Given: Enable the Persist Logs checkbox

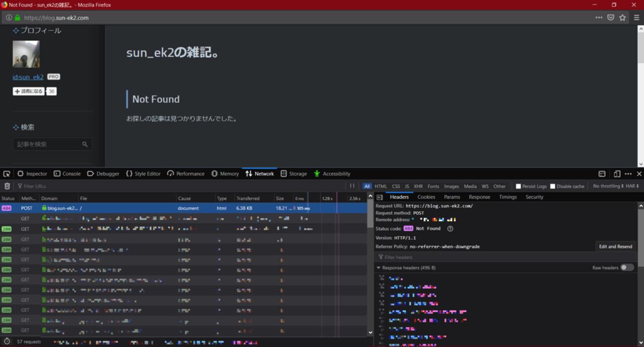Looking at the screenshot, I should (518, 186).
